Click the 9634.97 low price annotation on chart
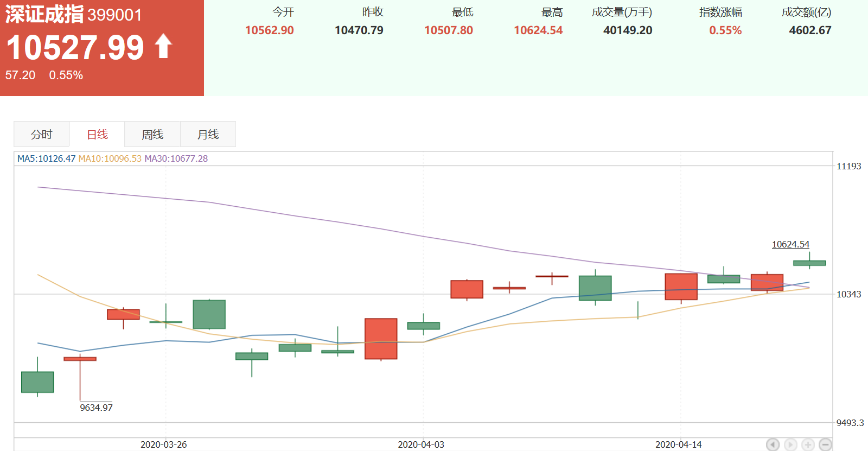This screenshot has height=451, width=868. pos(96,408)
